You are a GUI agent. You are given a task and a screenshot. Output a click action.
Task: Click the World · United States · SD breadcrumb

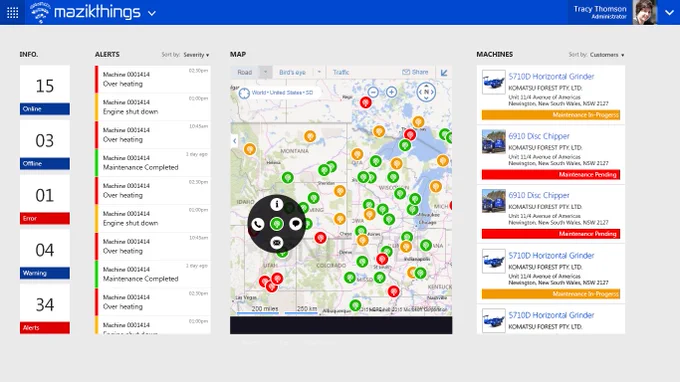[282, 92]
